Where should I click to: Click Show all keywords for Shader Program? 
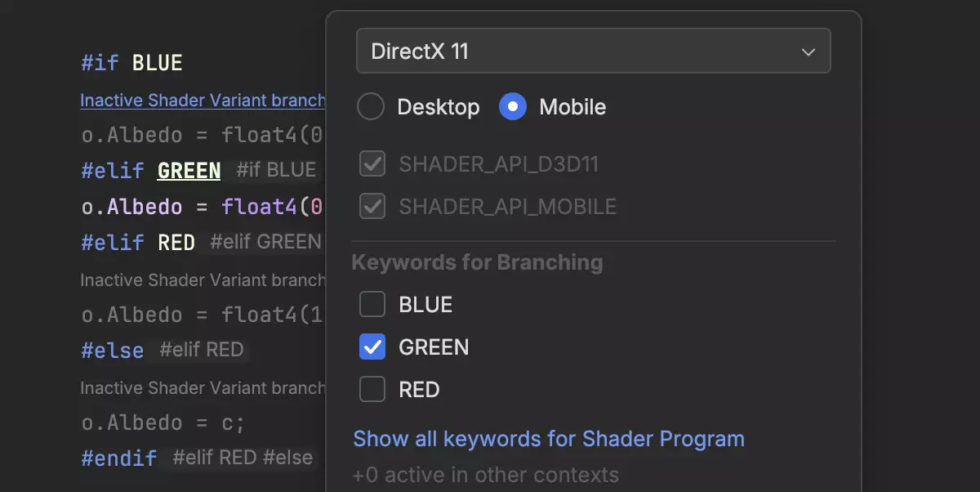pyautogui.click(x=548, y=439)
